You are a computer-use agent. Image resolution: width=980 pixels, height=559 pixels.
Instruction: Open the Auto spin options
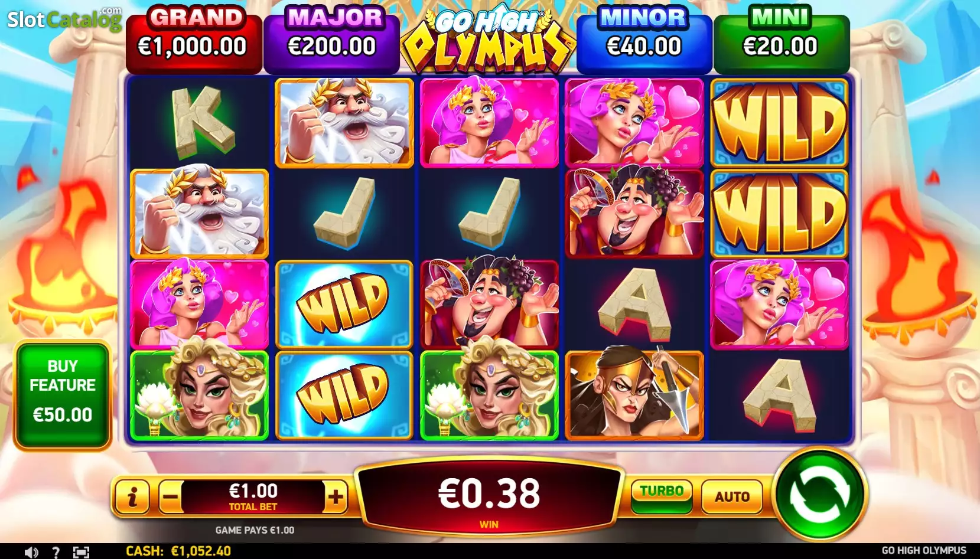click(x=732, y=496)
